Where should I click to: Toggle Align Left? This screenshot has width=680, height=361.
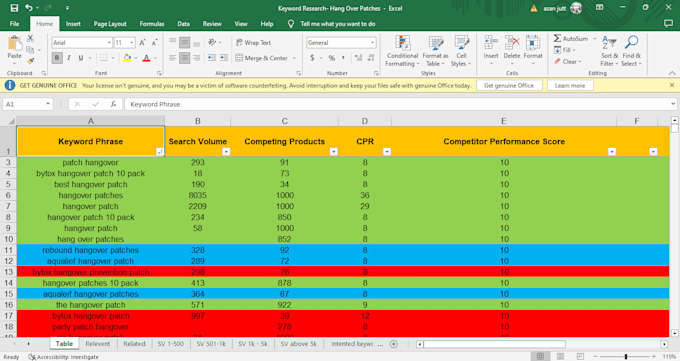coord(172,58)
